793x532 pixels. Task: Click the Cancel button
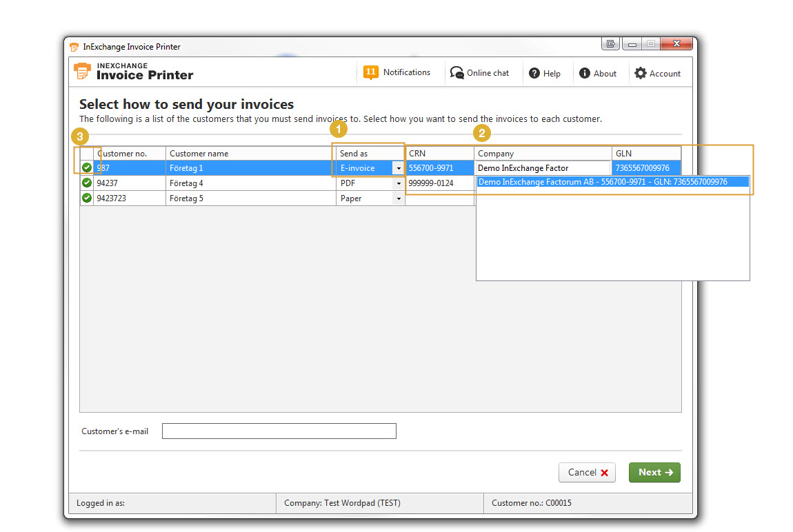pyautogui.click(x=587, y=472)
